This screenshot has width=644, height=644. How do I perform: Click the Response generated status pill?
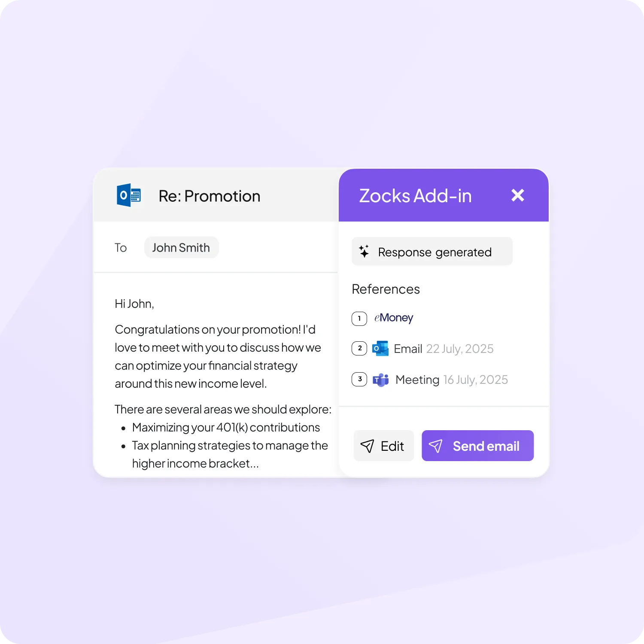(432, 251)
